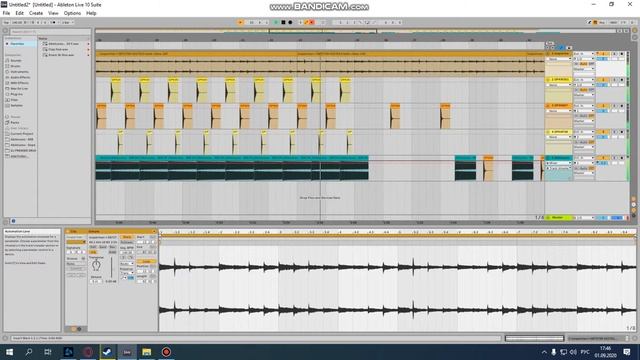Open fifth track's Mixer automation chooser
Screen dimensions: 640x360
pyautogui.click(x=559, y=163)
